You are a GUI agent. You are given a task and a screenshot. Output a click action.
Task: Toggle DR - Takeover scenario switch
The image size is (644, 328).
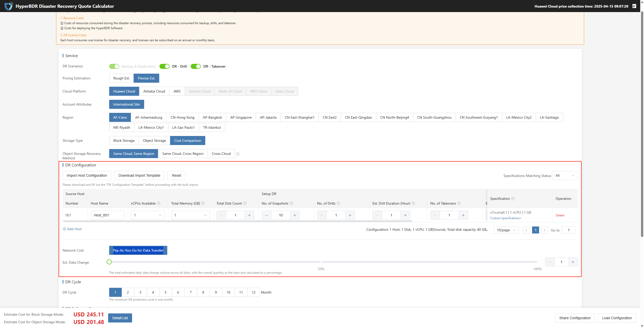[196, 66]
